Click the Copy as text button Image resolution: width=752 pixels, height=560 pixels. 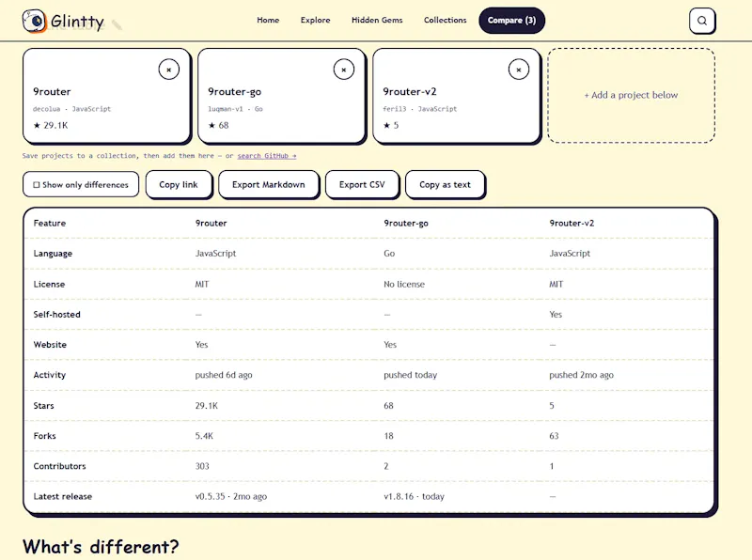coord(445,184)
